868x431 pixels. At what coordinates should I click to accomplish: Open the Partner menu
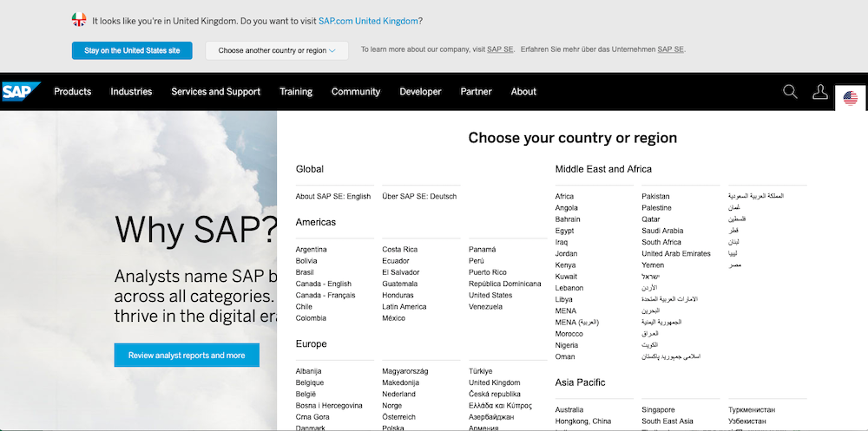coord(476,92)
